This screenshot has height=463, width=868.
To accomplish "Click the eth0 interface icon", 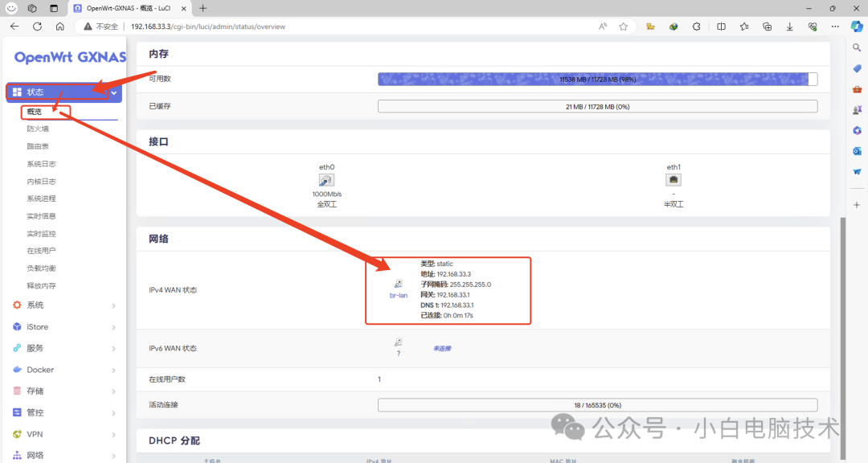I will coord(326,180).
